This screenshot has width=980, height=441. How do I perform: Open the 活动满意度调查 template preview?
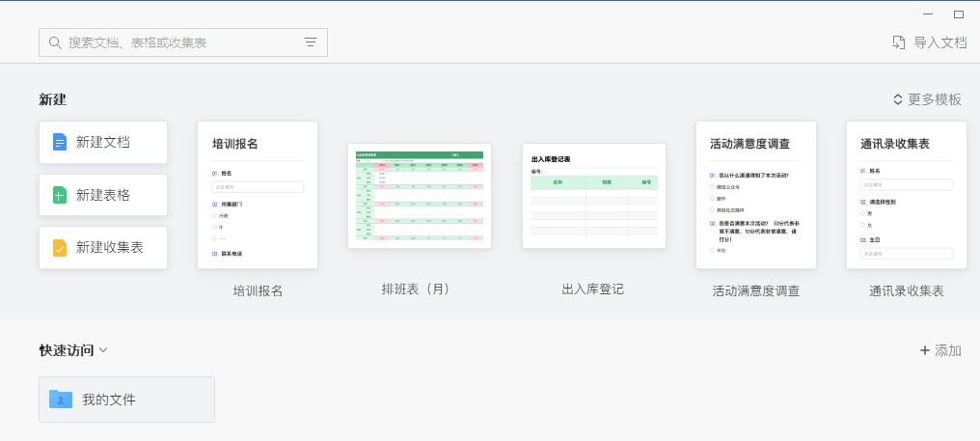756,195
